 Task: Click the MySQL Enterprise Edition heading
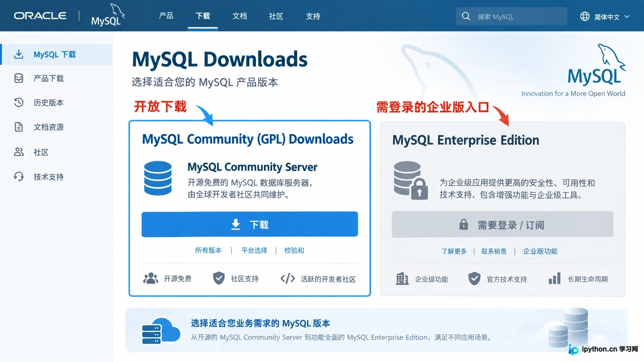(466, 140)
